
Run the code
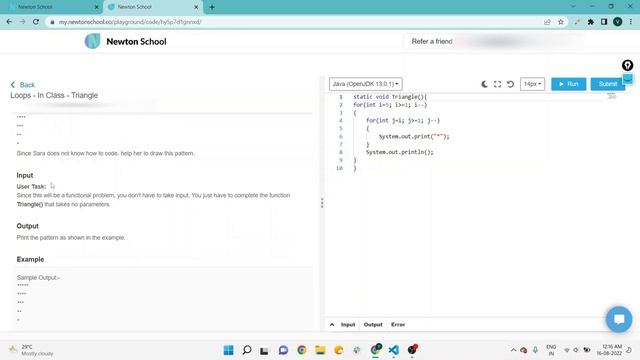pos(569,84)
